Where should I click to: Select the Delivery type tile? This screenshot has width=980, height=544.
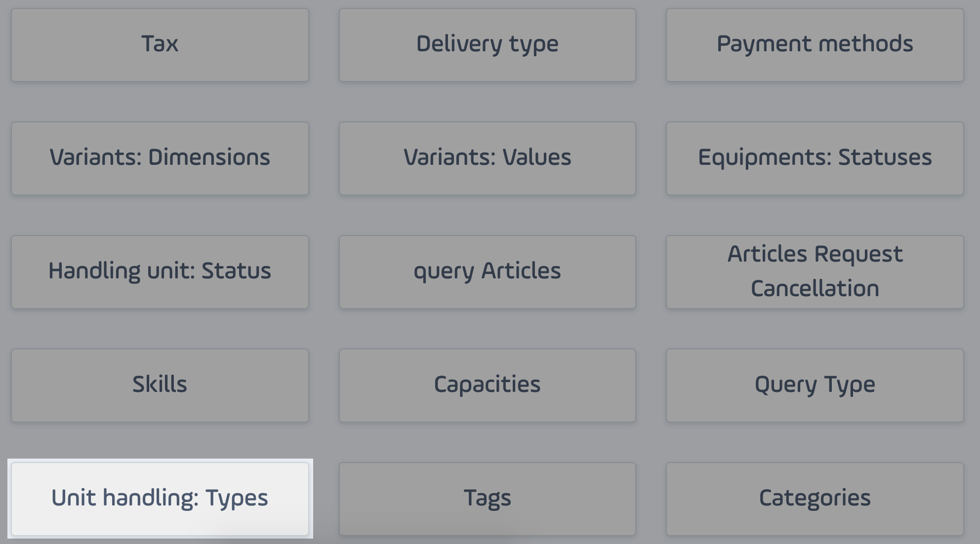click(488, 45)
